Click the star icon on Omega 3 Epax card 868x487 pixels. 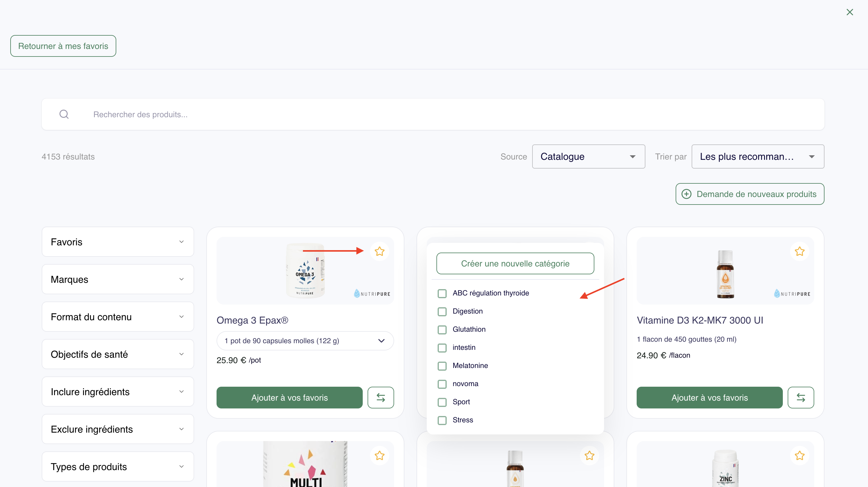(x=379, y=251)
